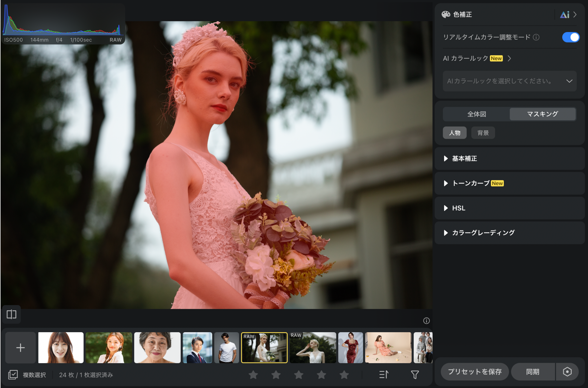Click the 1/100sec shutter speed text
The width and height of the screenshot is (588, 388).
pos(81,40)
